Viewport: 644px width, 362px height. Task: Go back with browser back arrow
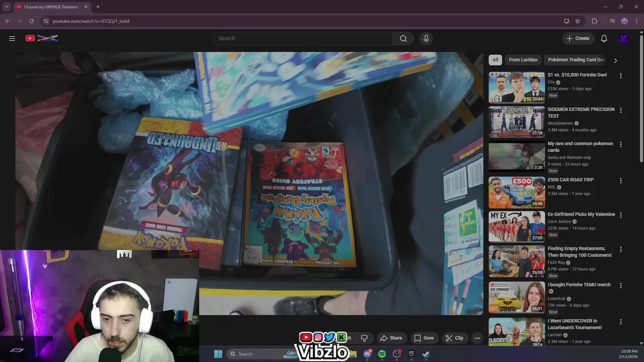point(7,21)
